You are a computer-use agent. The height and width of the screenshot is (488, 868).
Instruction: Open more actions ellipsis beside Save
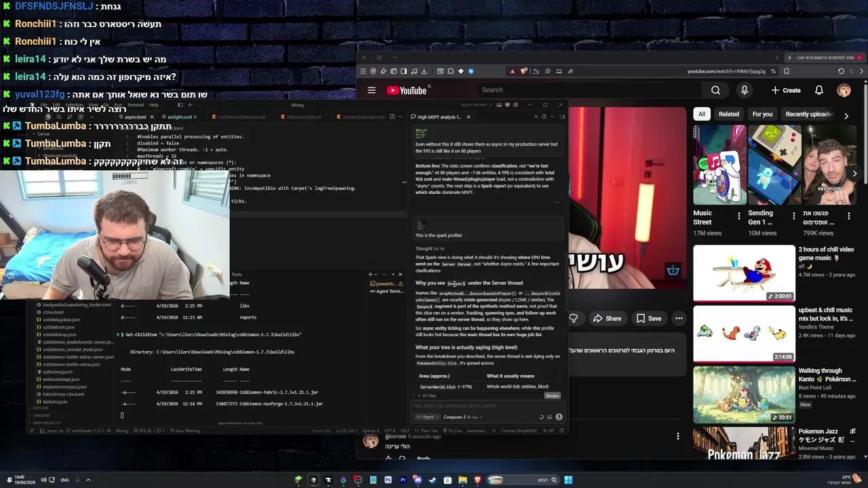pos(678,319)
